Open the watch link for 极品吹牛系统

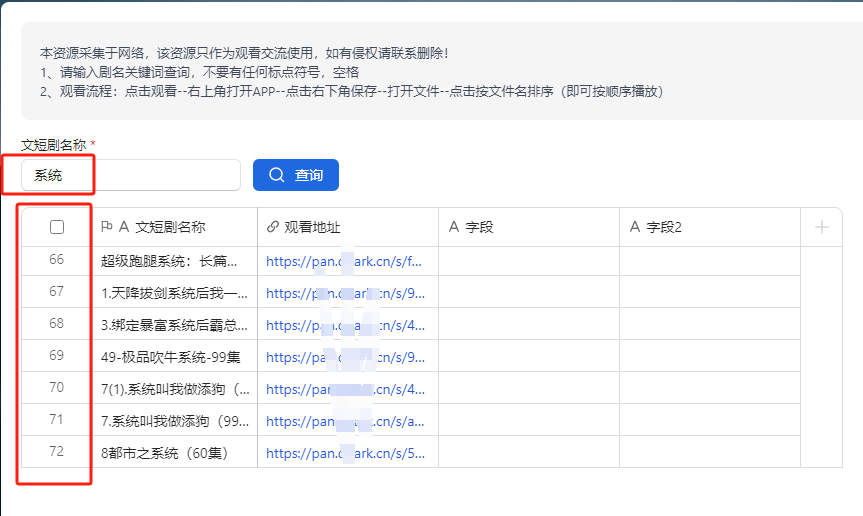pos(344,357)
